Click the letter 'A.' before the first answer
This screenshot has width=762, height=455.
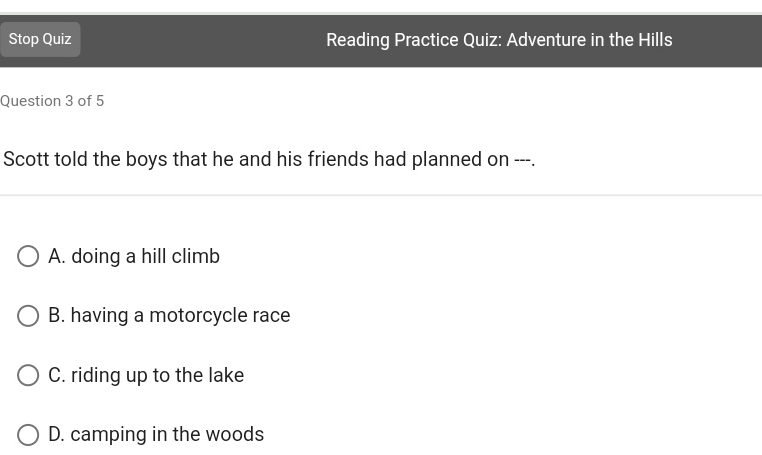coord(57,257)
